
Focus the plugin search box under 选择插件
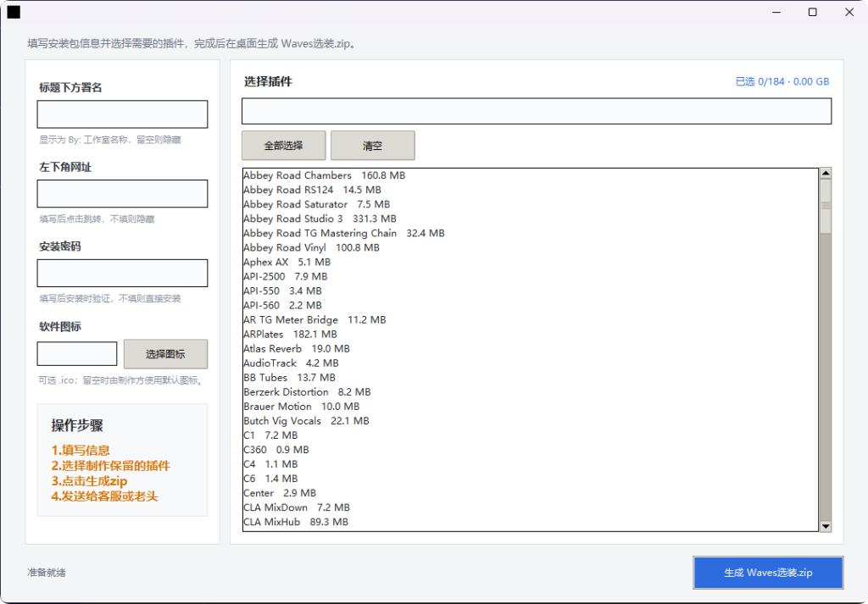tap(537, 111)
